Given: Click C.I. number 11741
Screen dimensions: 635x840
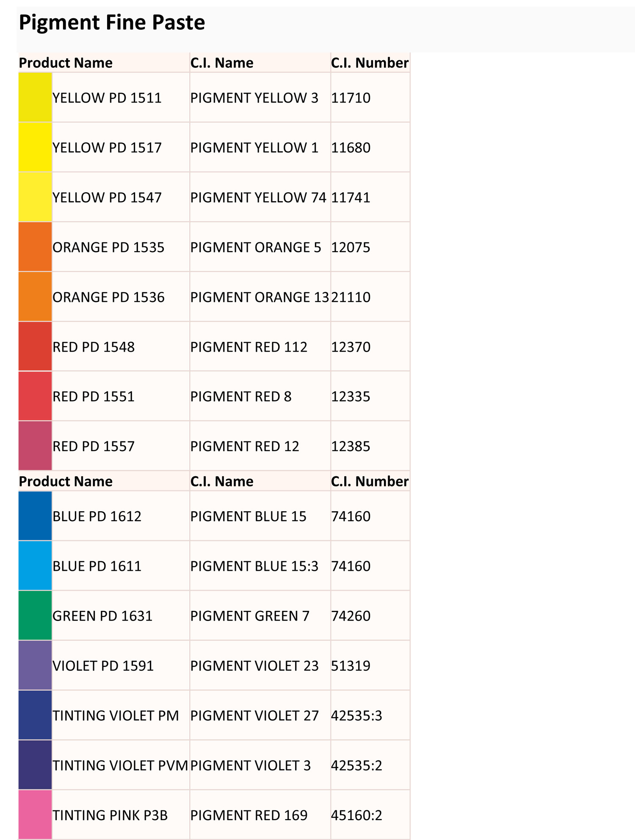Looking at the screenshot, I should 351,197.
